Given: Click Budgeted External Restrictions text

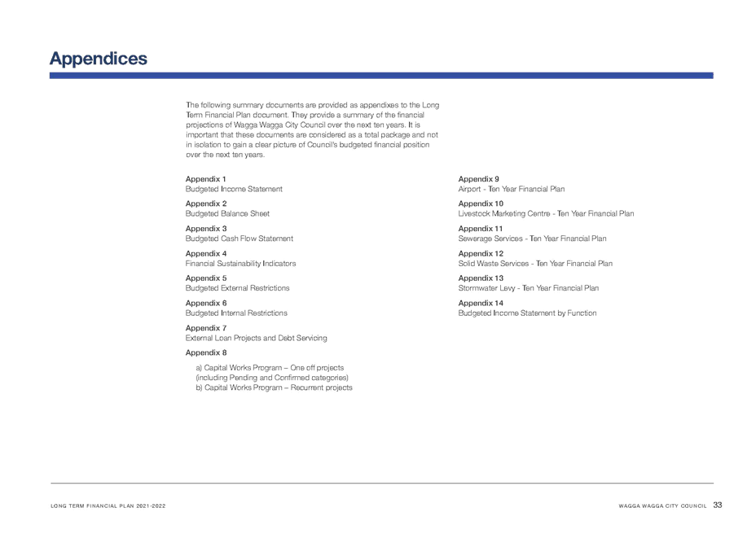Looking at the screenshot, I should coord(237,288).
